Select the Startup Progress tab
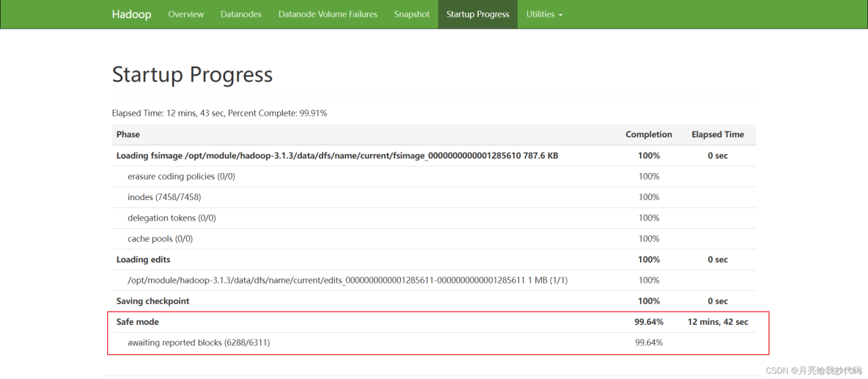Viewport: 868px width, 379px height. click(x=478, y=15)
